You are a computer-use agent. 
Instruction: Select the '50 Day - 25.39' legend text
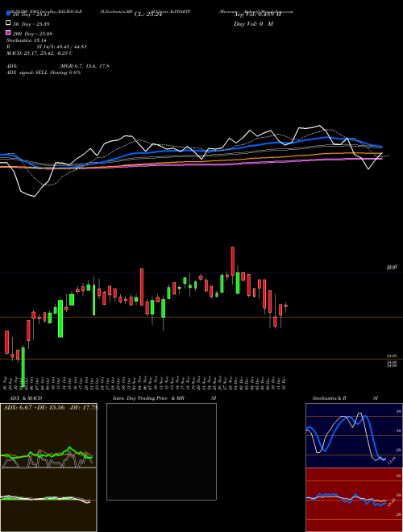click(32, 24)
